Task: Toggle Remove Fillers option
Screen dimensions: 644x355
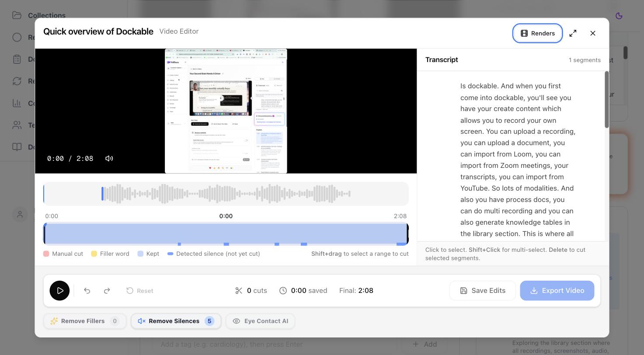Action: coord(85,321)
